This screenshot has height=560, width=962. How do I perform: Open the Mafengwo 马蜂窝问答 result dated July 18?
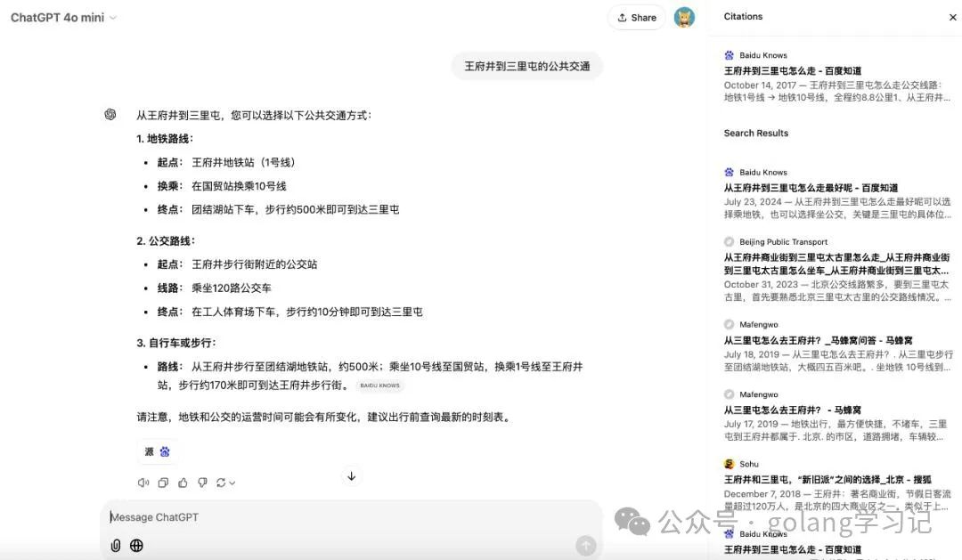click(x=818, y=340)
